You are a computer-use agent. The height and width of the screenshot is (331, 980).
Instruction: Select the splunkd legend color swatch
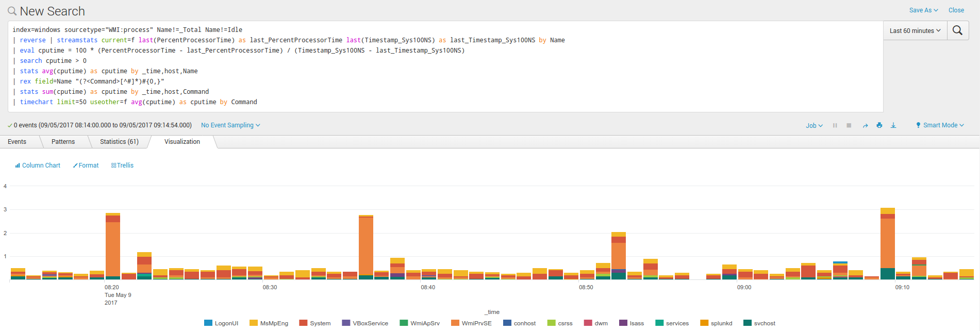pos(704,323)
